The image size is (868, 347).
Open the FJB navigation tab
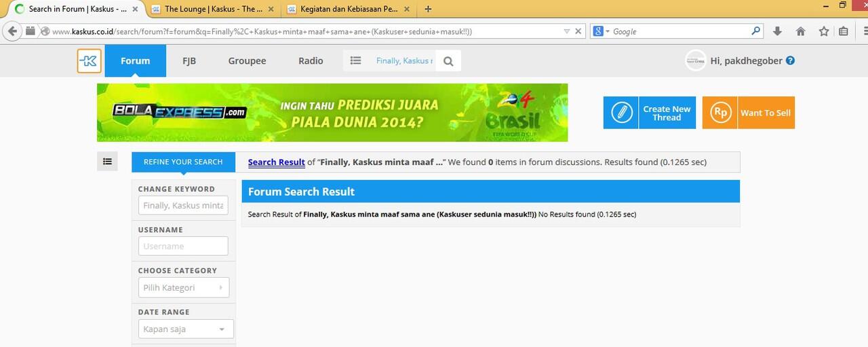click(x=189, y=60)
